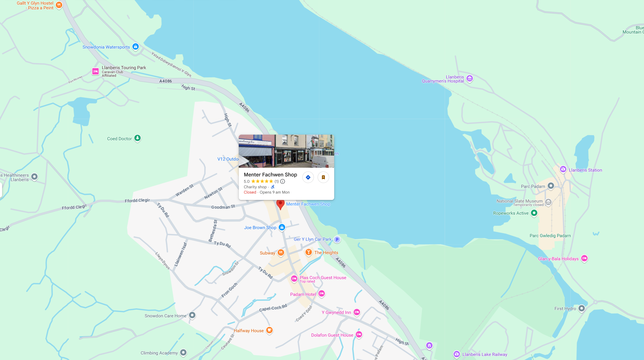Click the Directions icon on the place card
The height and width of the screenshot is (360, 644).
(x=308, y=177)
